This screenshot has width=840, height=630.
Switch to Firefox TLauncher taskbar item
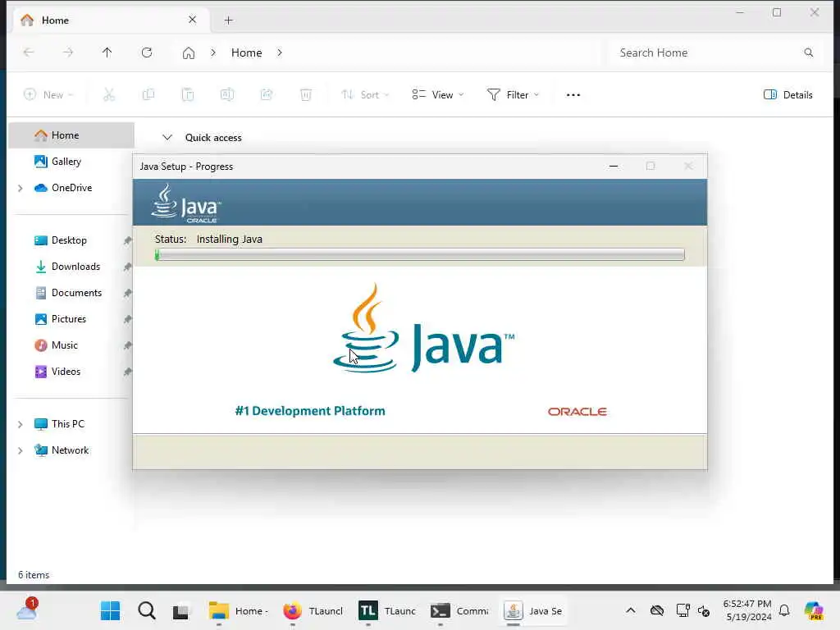313,610
